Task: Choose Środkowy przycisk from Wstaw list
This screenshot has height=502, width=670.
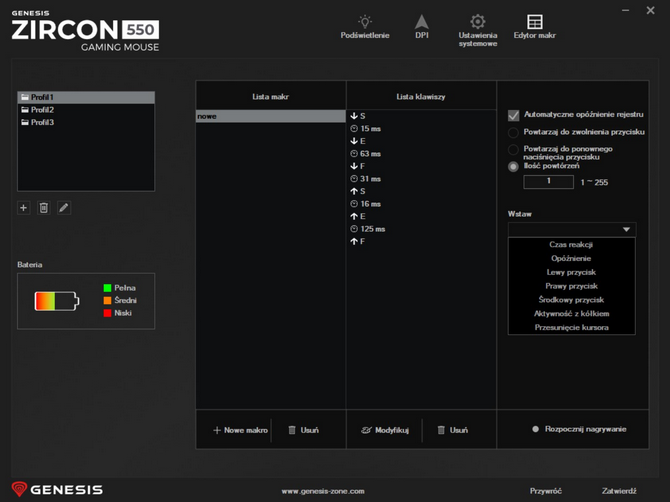Action: pyautogui.click(x=571, y=300)
